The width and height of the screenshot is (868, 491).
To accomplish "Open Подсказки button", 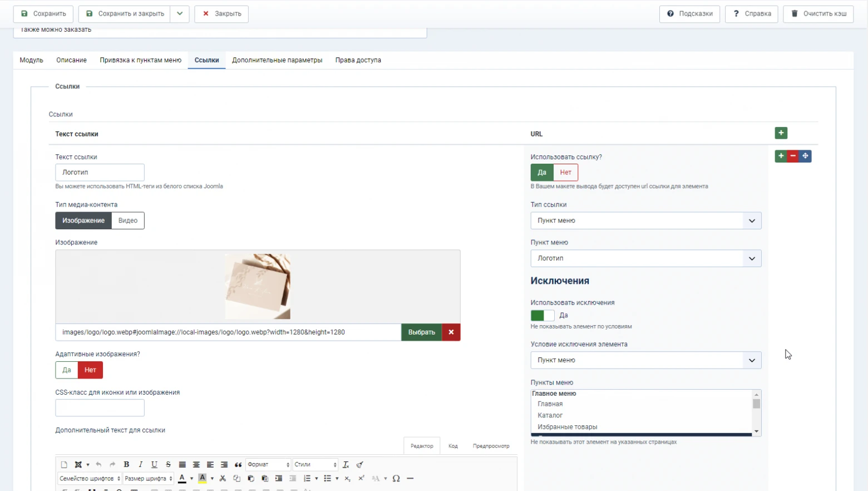I will click(x=690, y=13).
